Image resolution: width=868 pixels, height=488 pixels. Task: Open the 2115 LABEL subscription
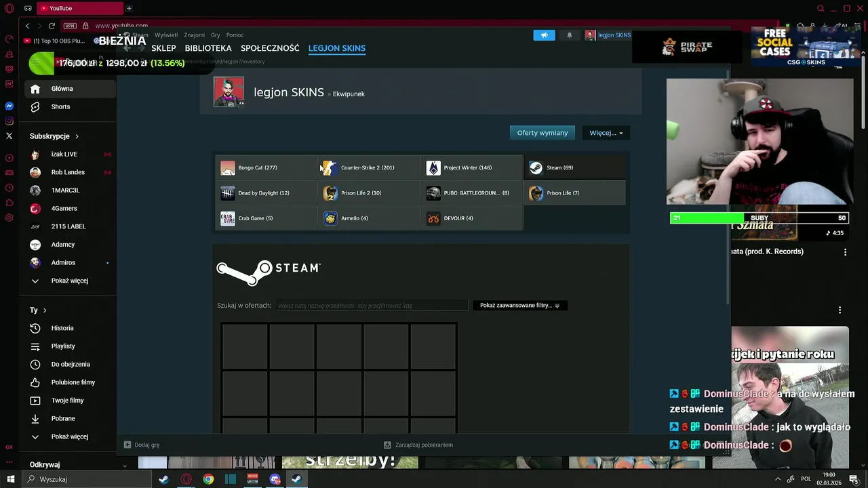69,226
